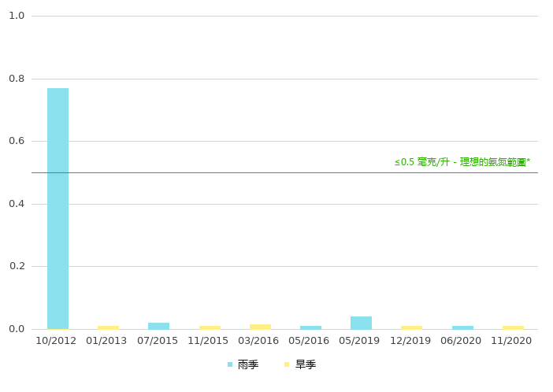Click the 03/2016 x-axis date label
This screenshot has width=553, height=392.
tap(258, 341)
